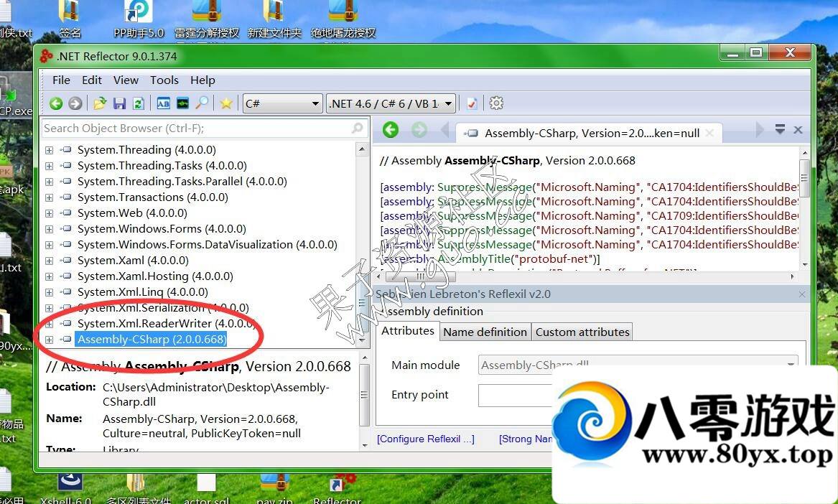Click the Refresh icon in toolbar

tap(138, 103)
